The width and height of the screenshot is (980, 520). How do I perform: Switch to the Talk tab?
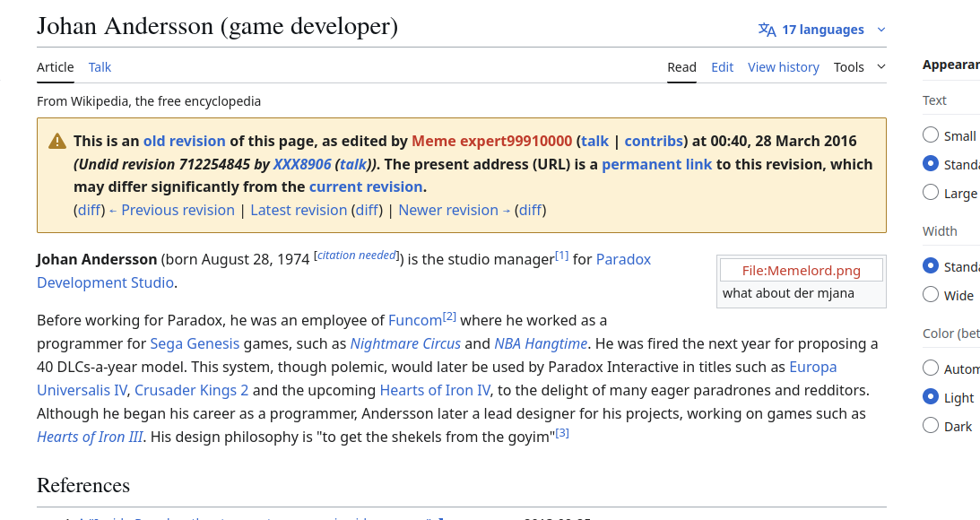click(100, 67)
